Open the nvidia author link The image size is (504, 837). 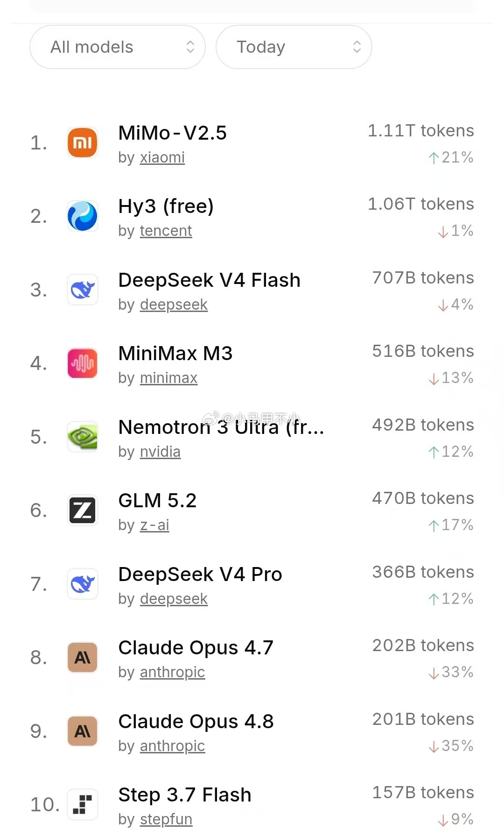(x=160, y=452)
